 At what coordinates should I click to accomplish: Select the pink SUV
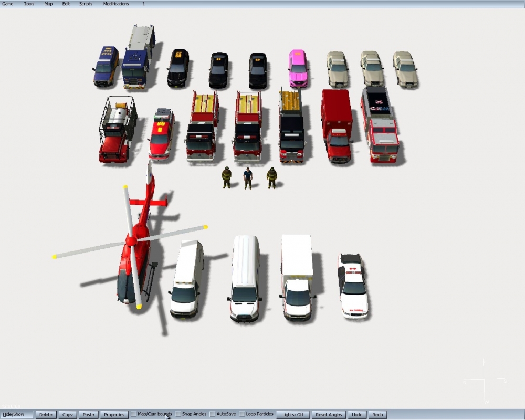298,68
